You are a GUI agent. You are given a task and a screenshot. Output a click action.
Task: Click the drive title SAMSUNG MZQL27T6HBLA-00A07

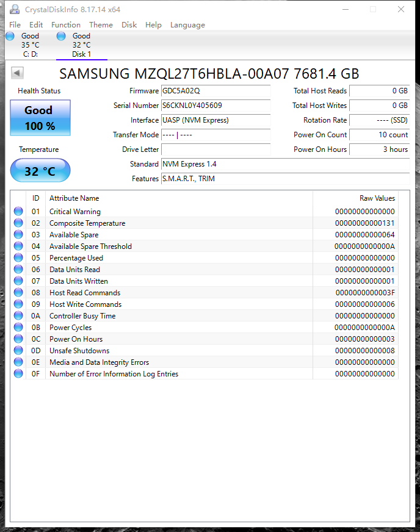(209, 74)
